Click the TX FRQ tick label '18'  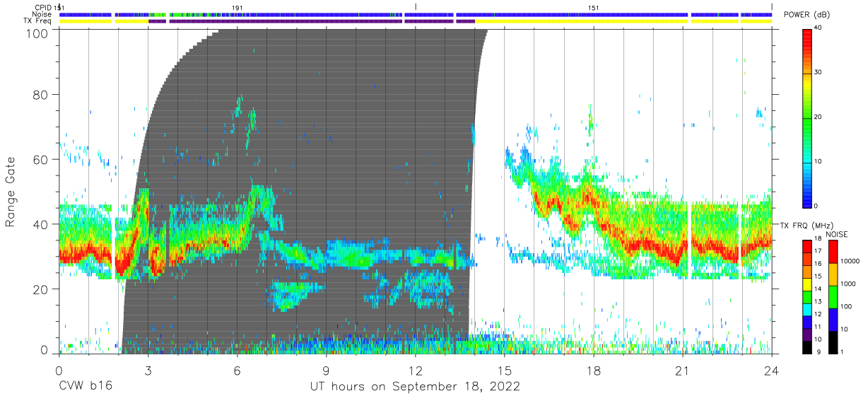point(818,238)
